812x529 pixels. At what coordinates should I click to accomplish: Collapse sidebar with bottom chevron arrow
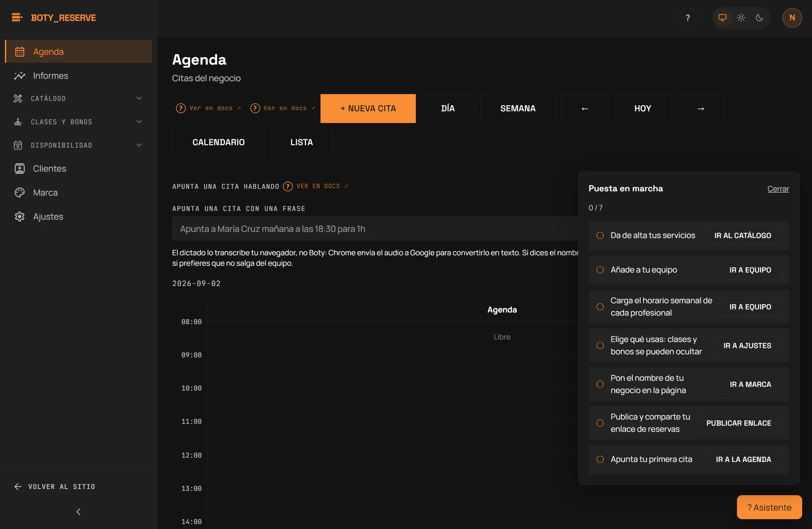[78, 511]
